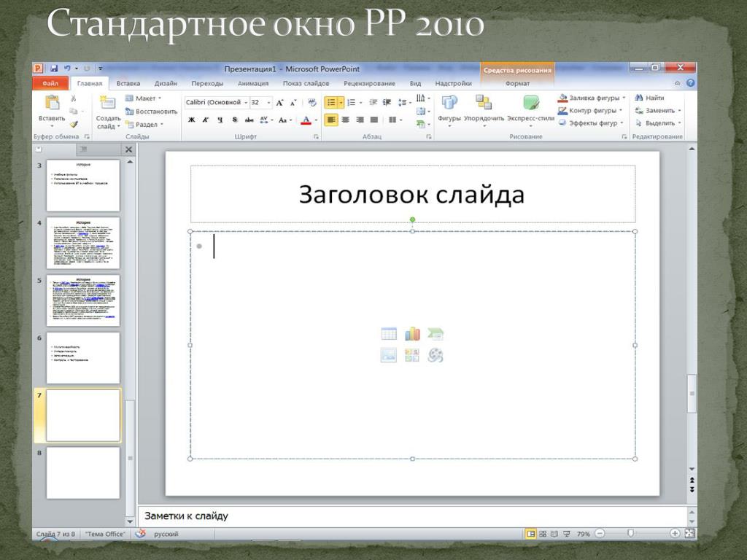Open Выделить select dropdown
The image size is (747, 560).
coord(679,122)
